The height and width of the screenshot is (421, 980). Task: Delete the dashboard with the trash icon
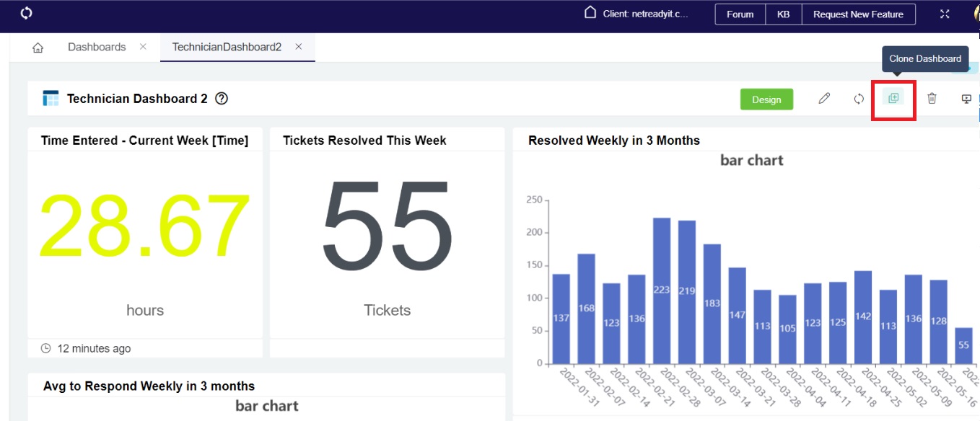[x=932, y=99]
